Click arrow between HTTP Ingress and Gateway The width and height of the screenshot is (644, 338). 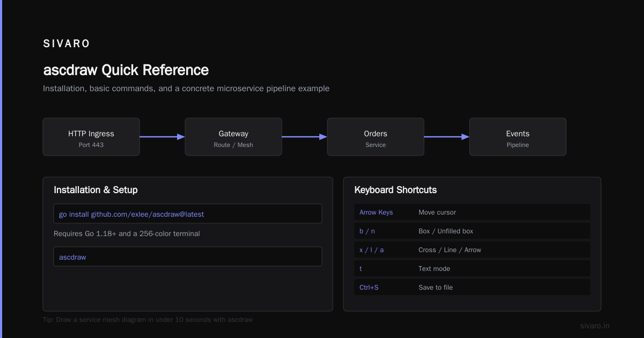pos(162,137)
